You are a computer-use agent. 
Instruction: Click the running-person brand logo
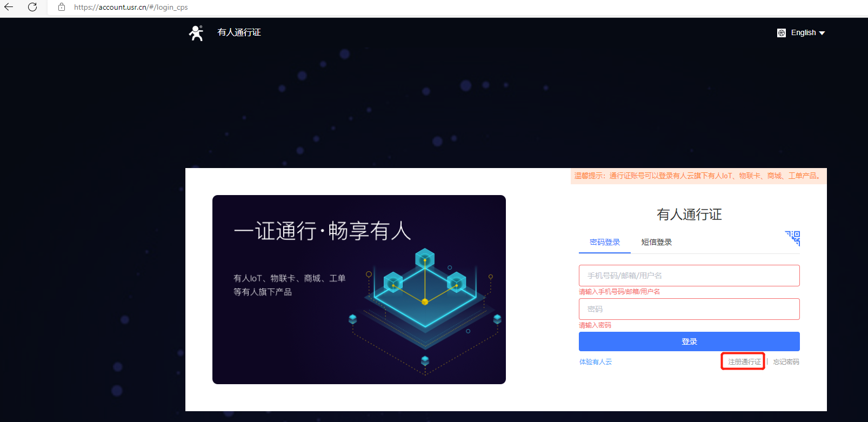[196, 33]
